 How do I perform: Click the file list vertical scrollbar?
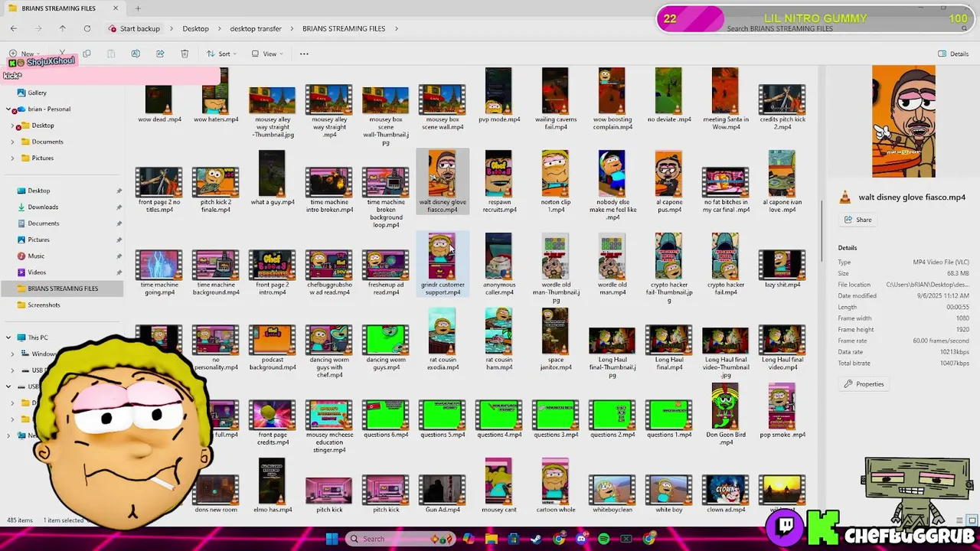(x=822, y=230)
